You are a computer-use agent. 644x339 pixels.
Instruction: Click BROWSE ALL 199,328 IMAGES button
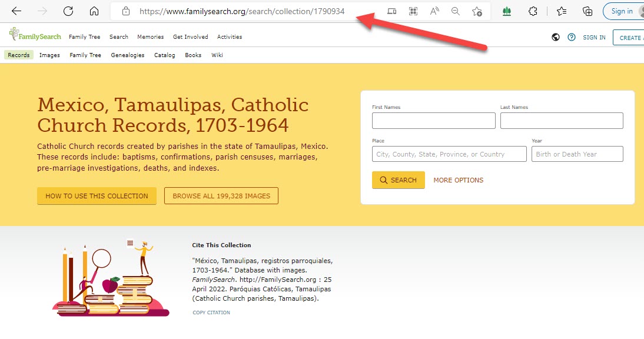tap(221, 196)
